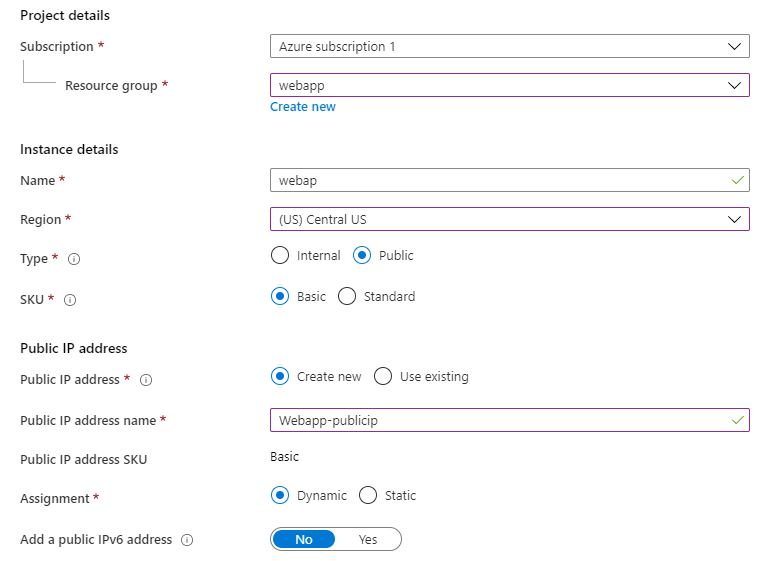Select the Public type radio button
Screen dimensions: 774x561
pyautogui.click(x=362, y=255)
